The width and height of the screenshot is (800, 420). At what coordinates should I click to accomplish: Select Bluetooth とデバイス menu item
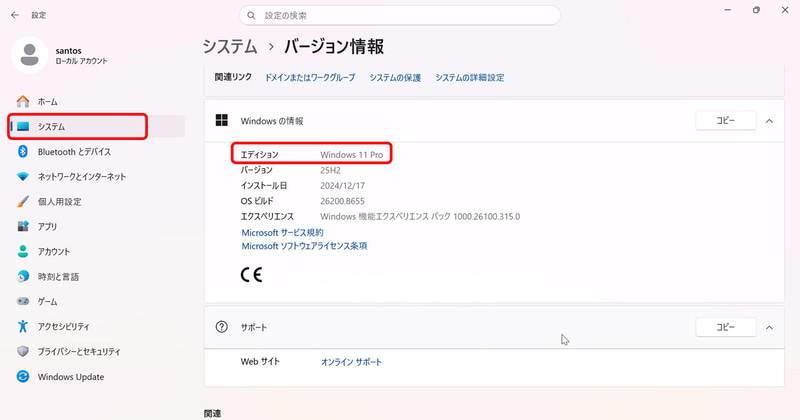click(97, 152)
